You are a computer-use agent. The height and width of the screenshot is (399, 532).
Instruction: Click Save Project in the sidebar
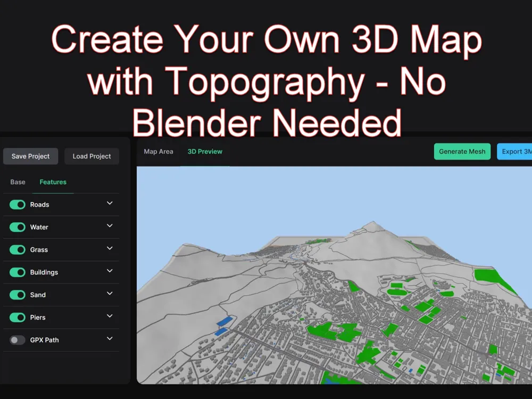click(x=30, y=156)
